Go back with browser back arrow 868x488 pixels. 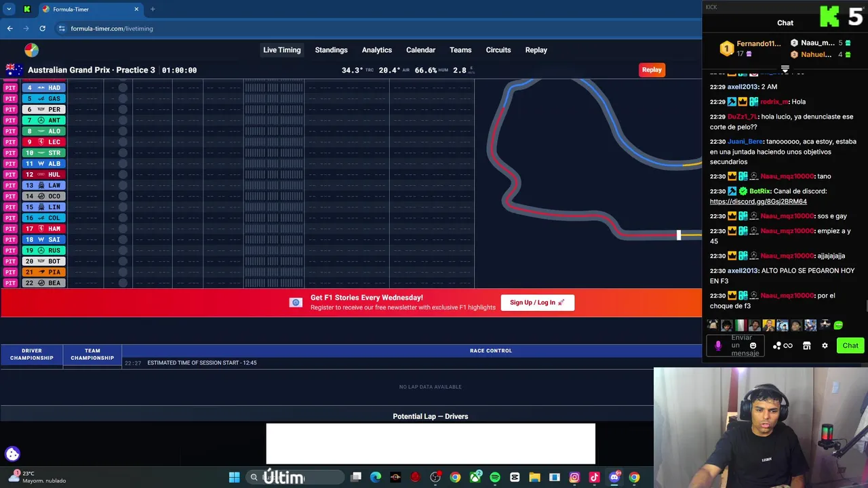9,28
